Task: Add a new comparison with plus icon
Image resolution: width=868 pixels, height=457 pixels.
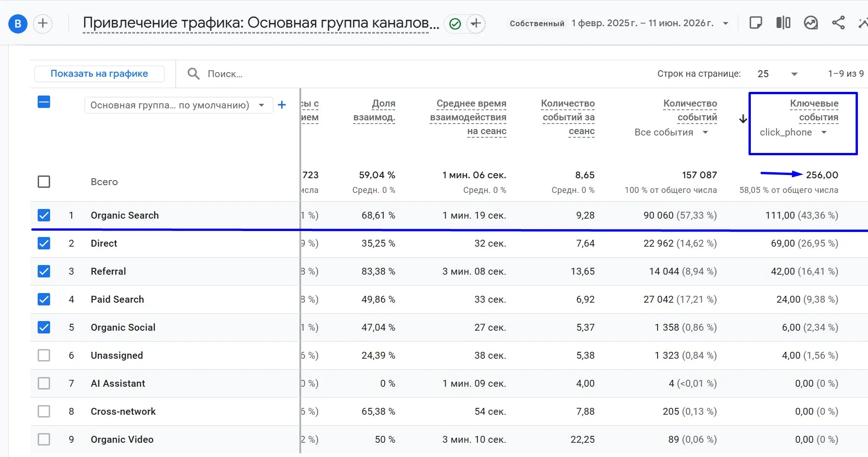Action: tap(43, 23)
